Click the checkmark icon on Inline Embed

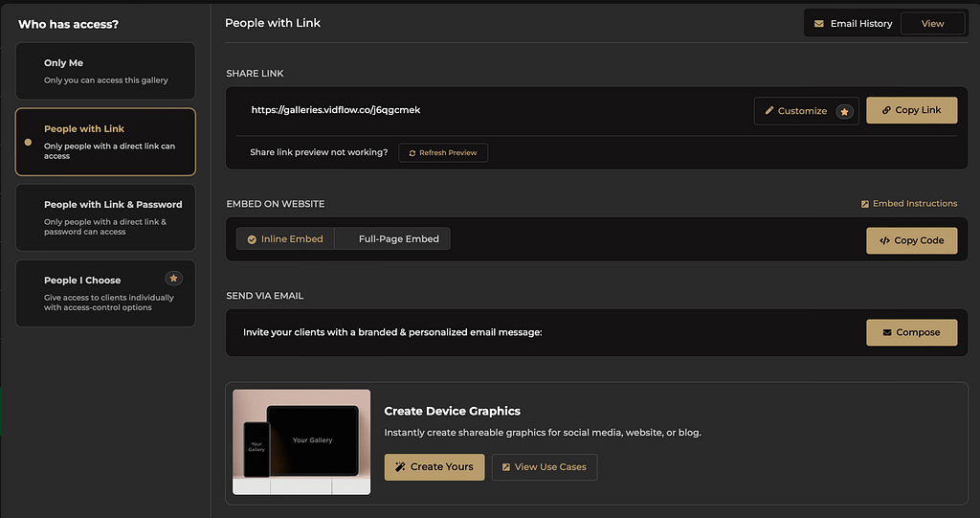coord(252,239)
